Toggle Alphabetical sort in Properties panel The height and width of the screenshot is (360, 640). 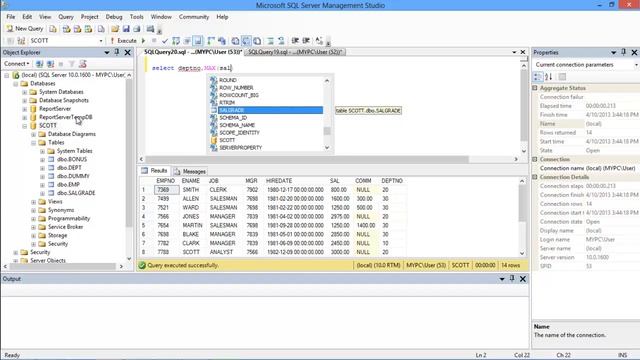click(x=549, y=77)
